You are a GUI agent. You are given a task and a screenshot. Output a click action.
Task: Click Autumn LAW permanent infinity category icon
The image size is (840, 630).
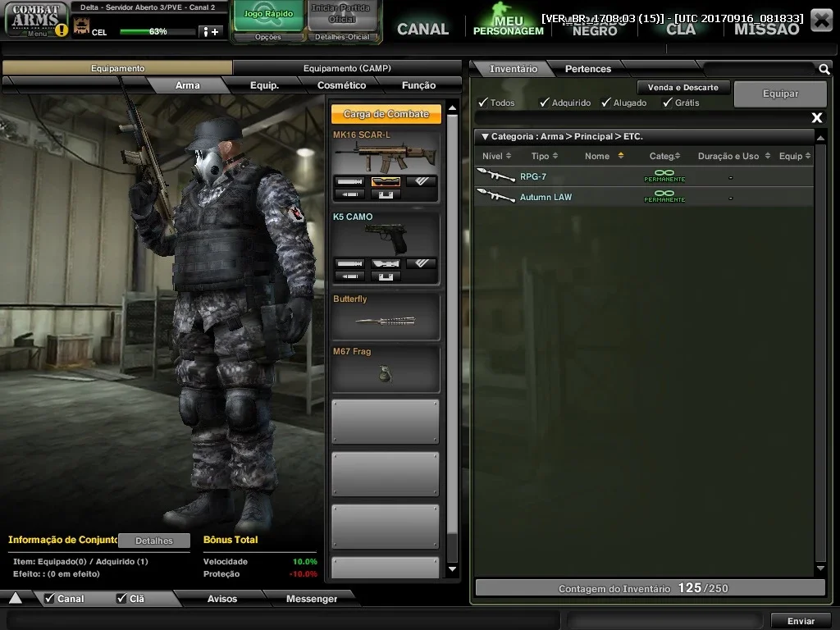pyautogui.click(x=664, y=196)
